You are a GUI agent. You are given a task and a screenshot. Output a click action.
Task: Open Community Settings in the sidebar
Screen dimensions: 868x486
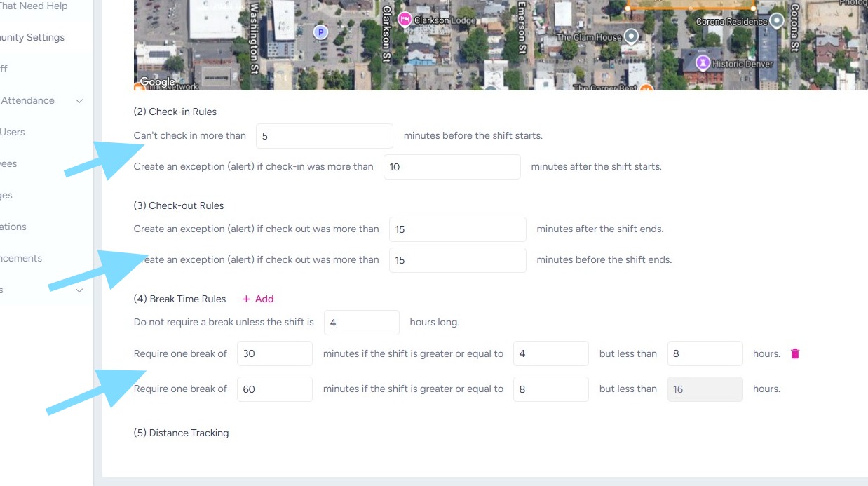[x=32, y=38]
